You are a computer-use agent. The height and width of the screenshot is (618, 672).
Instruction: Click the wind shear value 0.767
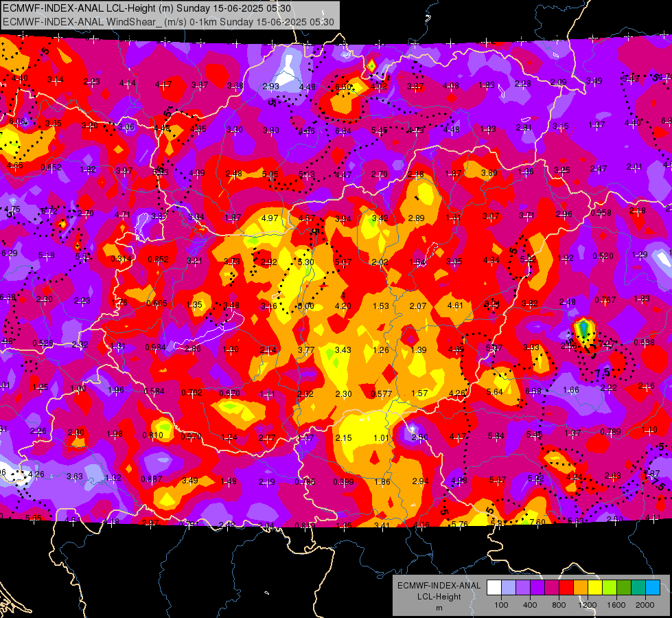pos(605,300)
